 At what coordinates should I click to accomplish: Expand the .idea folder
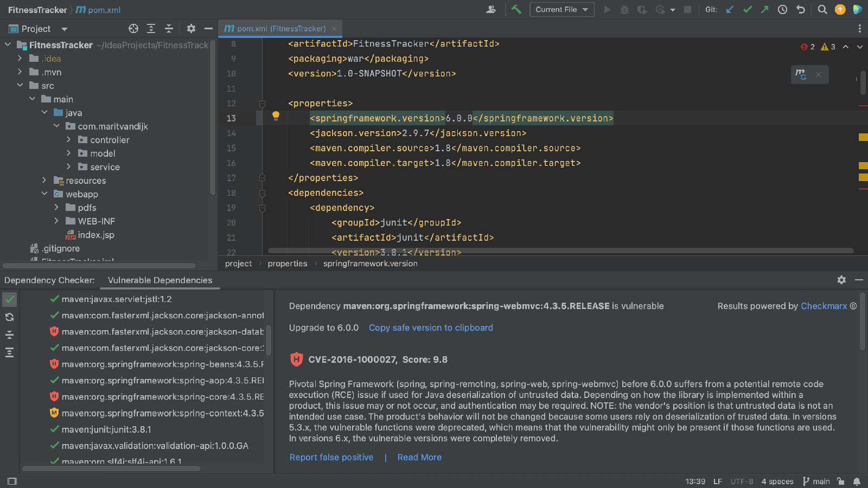tap(20, 58)
